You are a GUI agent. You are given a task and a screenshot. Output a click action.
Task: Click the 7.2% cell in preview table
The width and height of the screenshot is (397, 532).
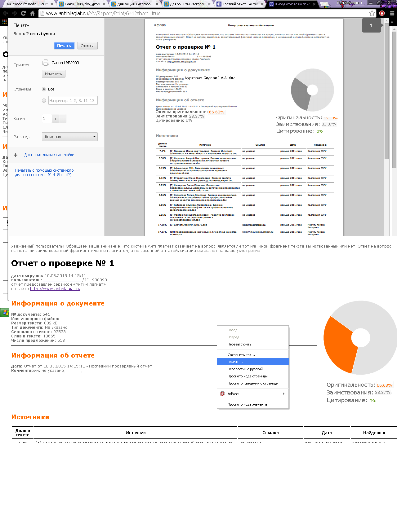(x=163, y=151)
